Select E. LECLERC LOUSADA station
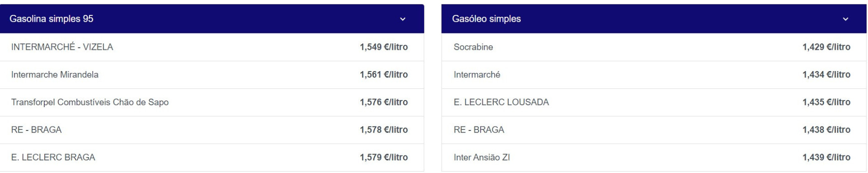The width and height of the screenshot is (868, 173). pyautogui.click(x=654, y=102)
